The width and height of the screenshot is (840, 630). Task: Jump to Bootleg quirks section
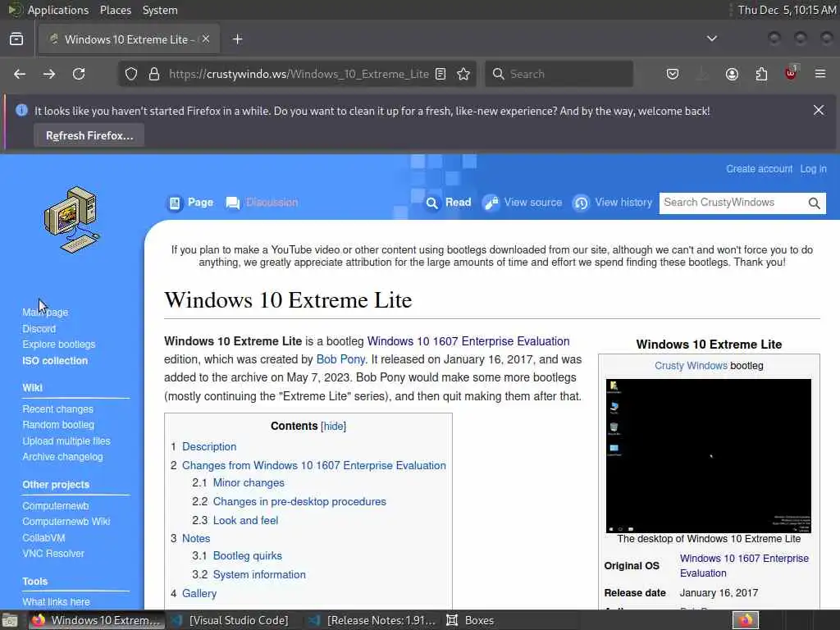click(x=248, y=556)
